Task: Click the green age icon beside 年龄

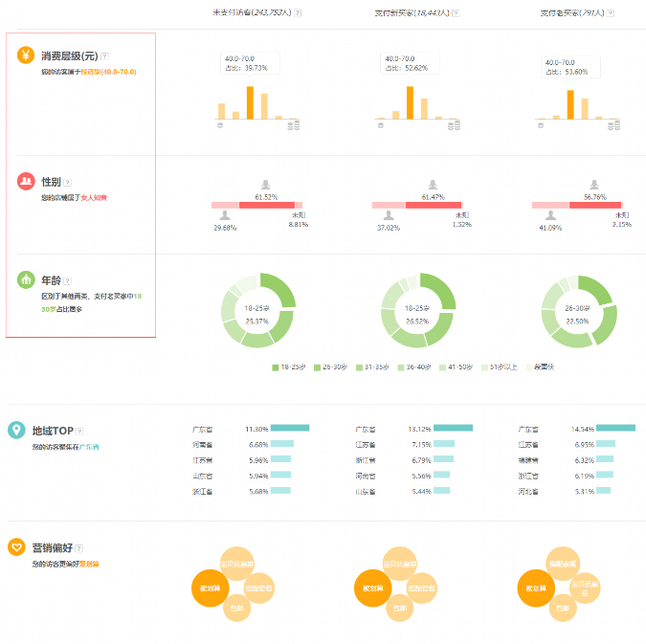Action: [x=26, y=280]
